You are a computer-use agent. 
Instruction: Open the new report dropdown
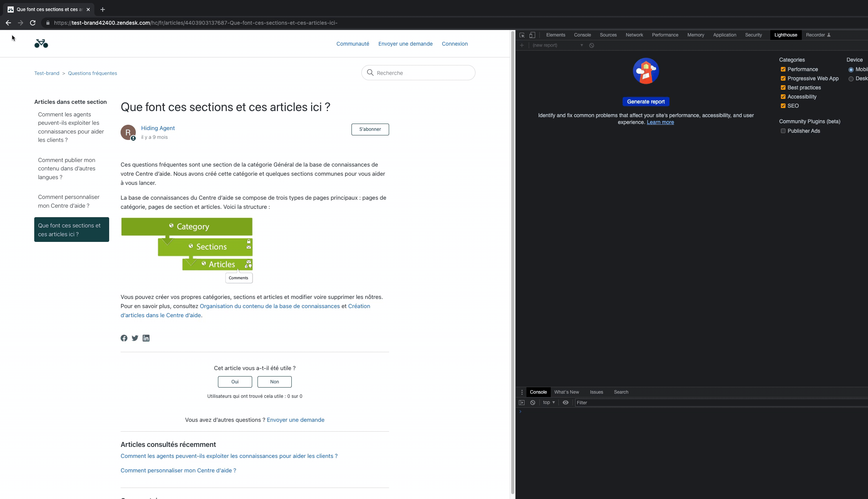tap(558, 45)
